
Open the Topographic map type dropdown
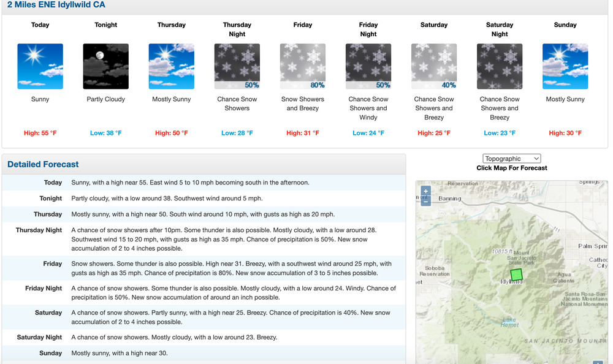click(512, 158)
